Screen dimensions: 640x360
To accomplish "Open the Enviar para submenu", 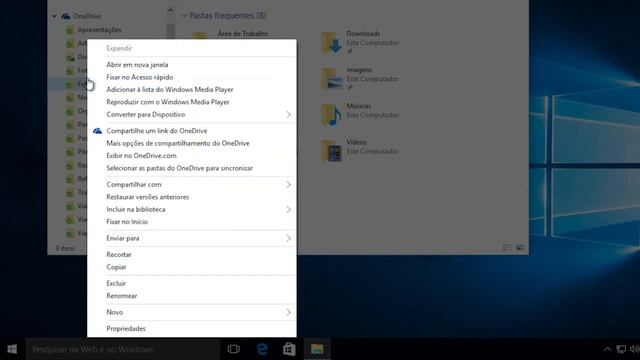I will [x=191, y=238].
